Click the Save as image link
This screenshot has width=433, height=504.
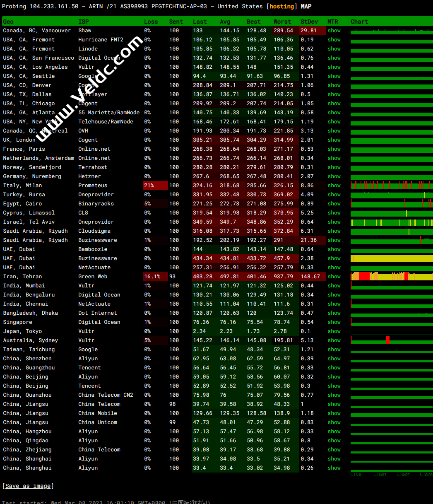(x=28, y=486)
